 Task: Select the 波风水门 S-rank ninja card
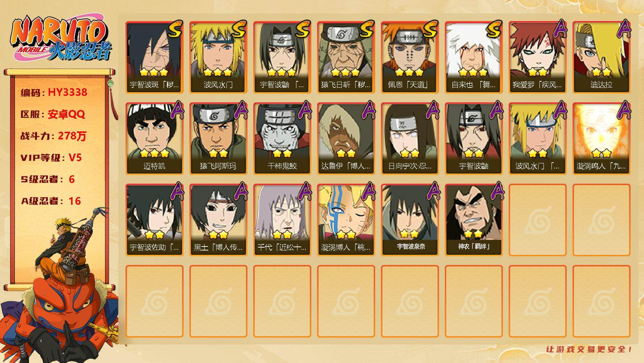point(218,57)
